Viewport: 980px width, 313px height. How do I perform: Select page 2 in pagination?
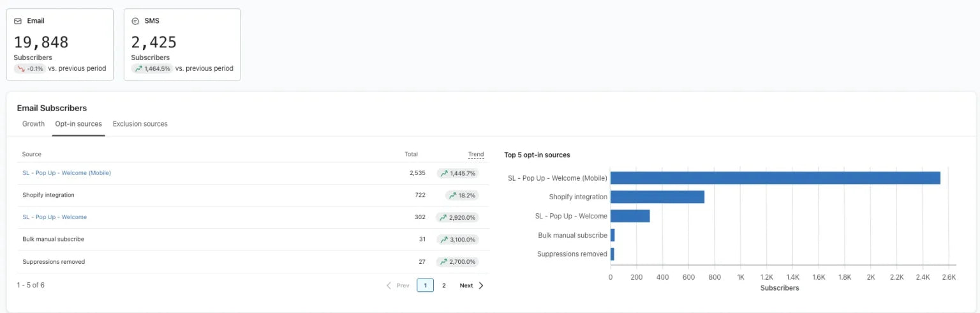pyautogui.click(x=444, y=286)
